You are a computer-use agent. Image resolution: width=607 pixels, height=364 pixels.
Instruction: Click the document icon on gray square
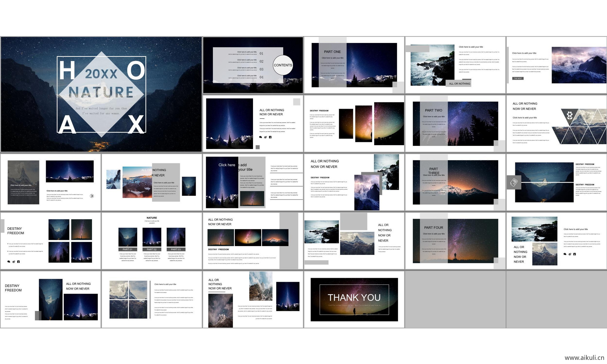tap(514, 182)
